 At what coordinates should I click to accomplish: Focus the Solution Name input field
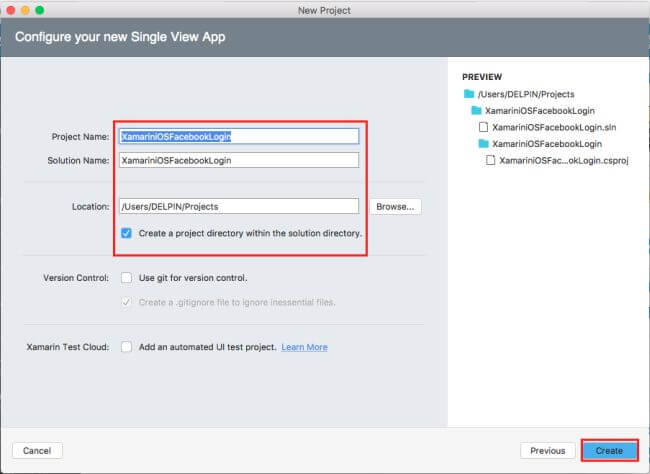coord(238,160)
